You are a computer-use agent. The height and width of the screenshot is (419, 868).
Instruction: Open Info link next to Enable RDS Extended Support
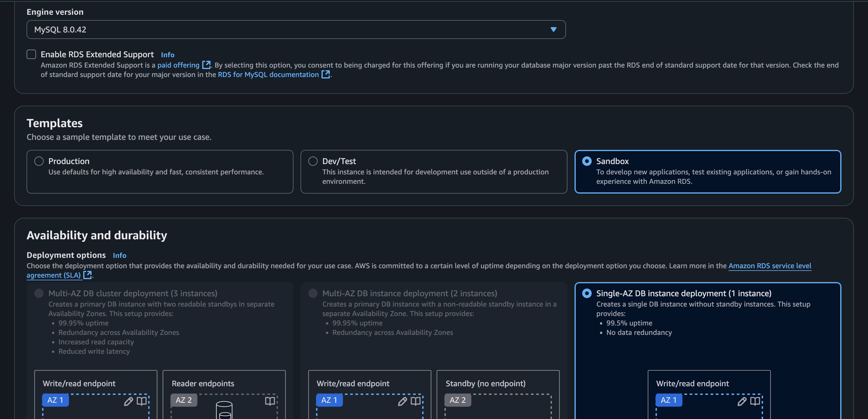pyautogui.click(x=167, y=55)
